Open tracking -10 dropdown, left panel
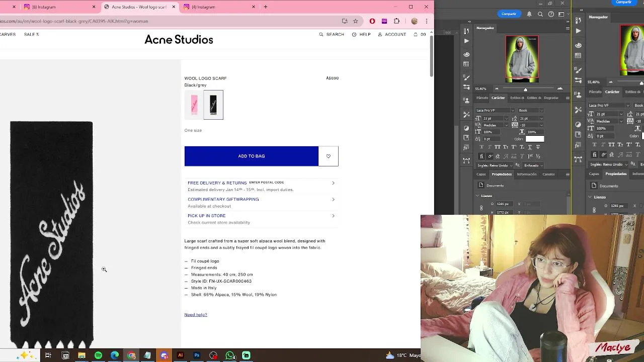Image resolution: width=644 pixels, height=362 pixels. pos(541,125)
